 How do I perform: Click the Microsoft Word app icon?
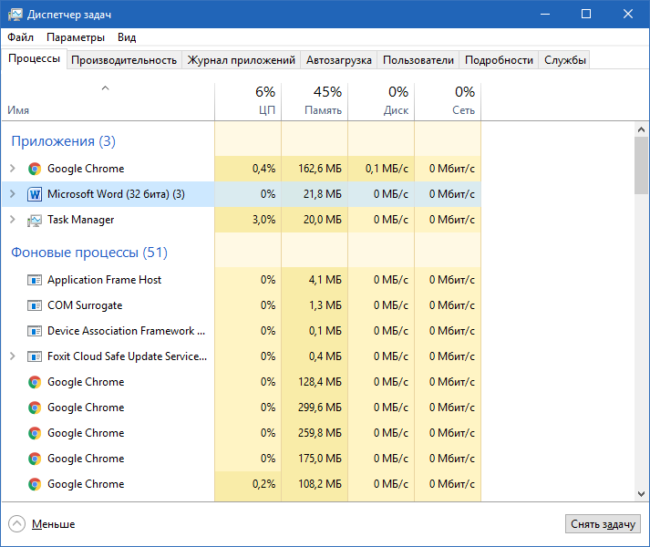[34, 194]
